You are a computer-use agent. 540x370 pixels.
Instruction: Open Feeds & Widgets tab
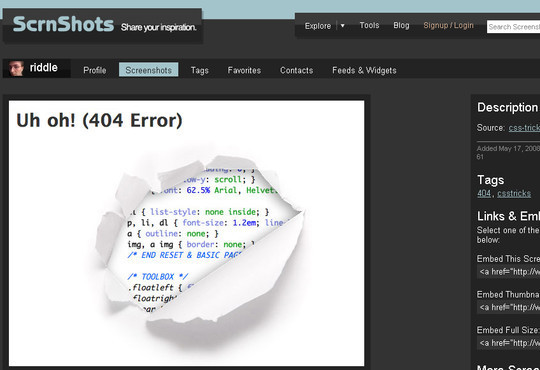tap(364, 70)
